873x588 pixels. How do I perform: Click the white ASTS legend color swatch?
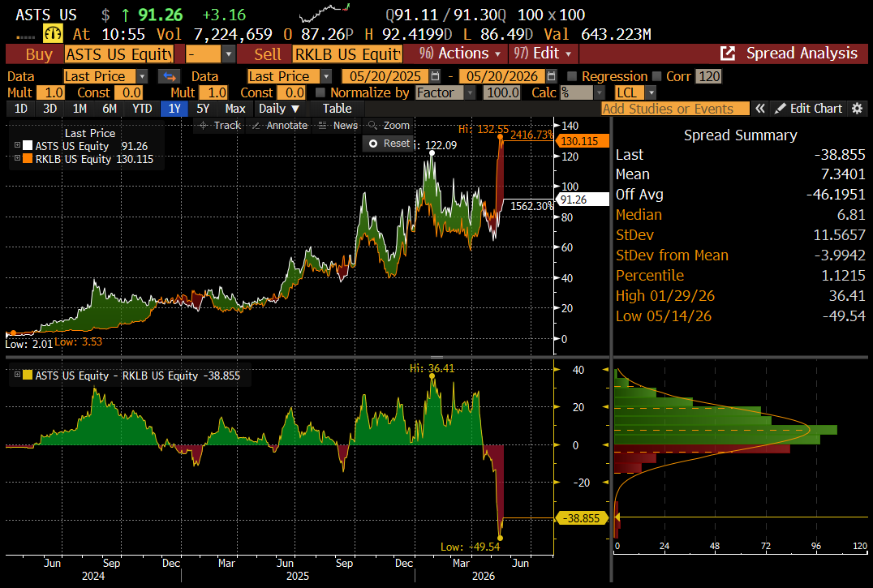pyautogui.click(x=28, y=146)
